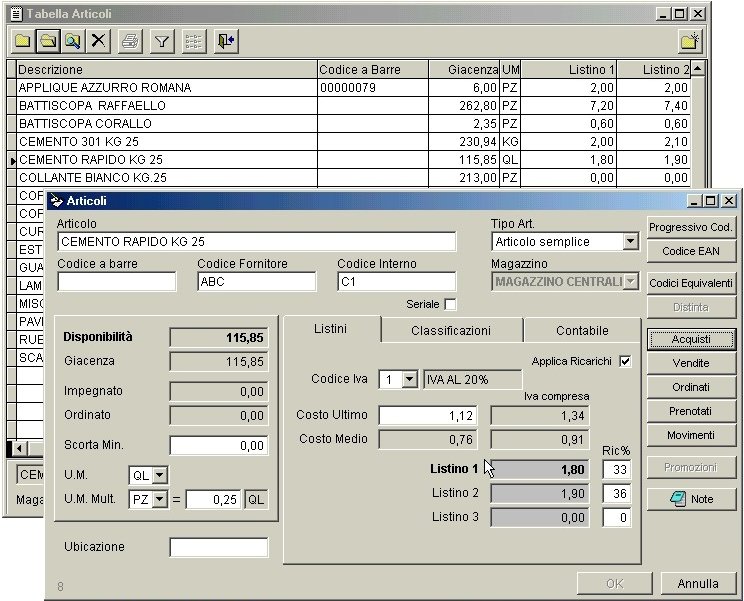This screenshot has width=744, height=601.
Task: Close the Articoli dialog window
Action: 729,201
